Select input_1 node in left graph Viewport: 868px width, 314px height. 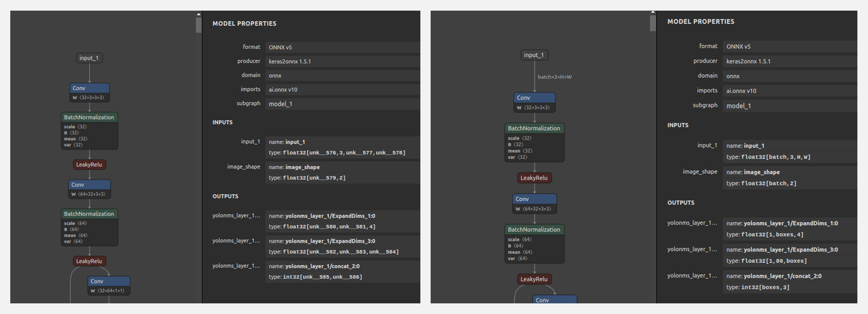pos(90,58)
